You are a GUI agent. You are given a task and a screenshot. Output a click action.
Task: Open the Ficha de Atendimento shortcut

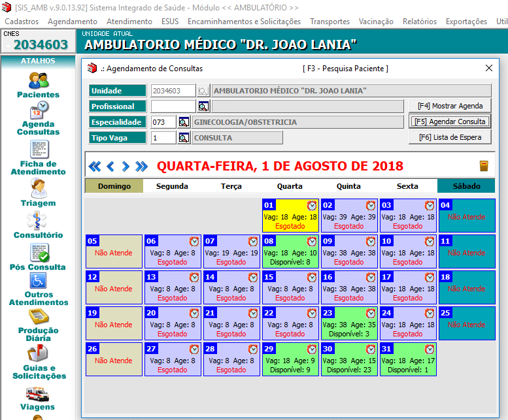pyautogui.click(x=38, y=157)
